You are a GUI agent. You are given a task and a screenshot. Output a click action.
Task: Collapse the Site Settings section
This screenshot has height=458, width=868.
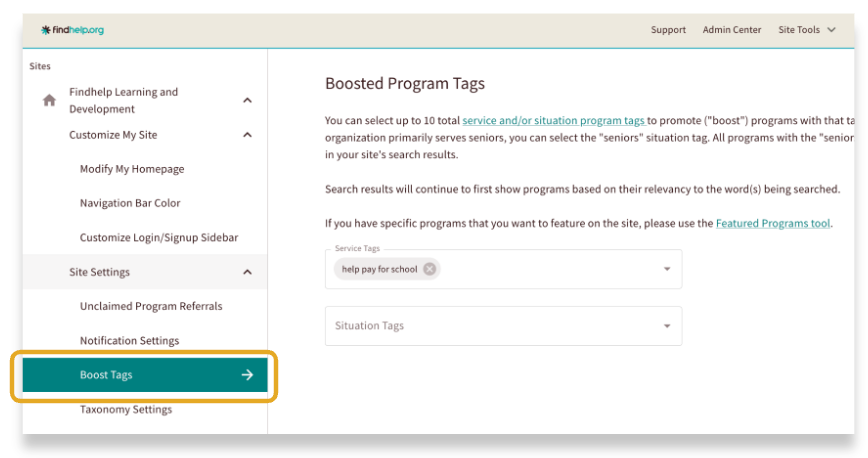tap(248, 272)
